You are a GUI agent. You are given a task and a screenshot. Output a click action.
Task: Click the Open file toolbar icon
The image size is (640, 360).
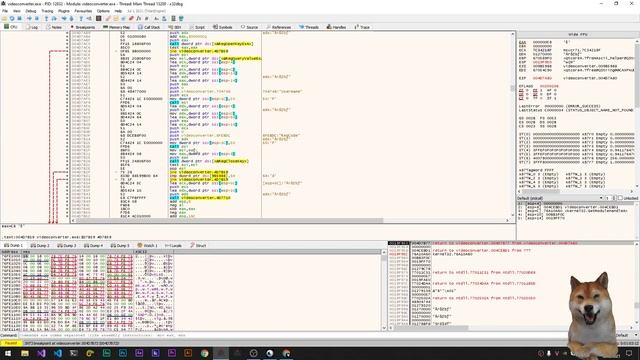coord(4,19)
